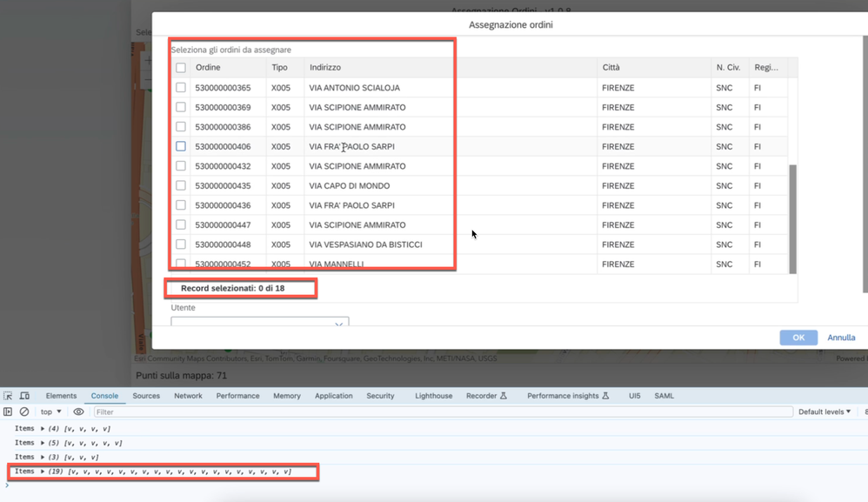
Task: Confirm assignment with OK button
Action: click(798, 338)
